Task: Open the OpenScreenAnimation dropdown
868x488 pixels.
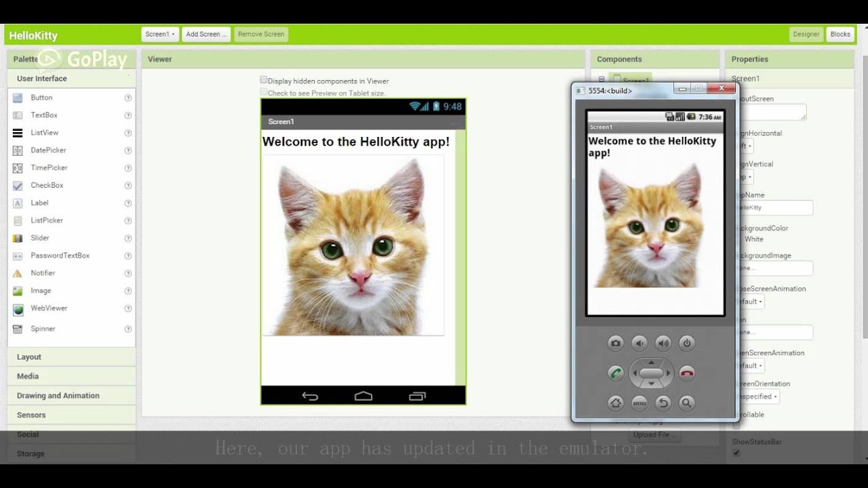Action: tap(750, 365)
